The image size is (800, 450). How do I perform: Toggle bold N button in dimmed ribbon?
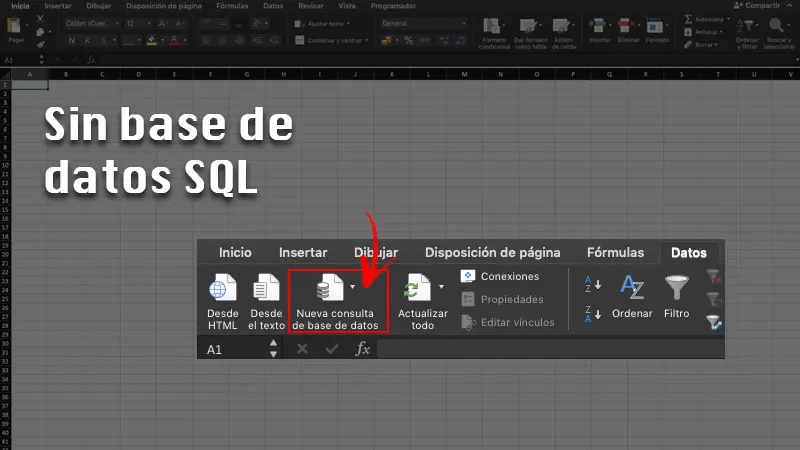coord(71,40)
